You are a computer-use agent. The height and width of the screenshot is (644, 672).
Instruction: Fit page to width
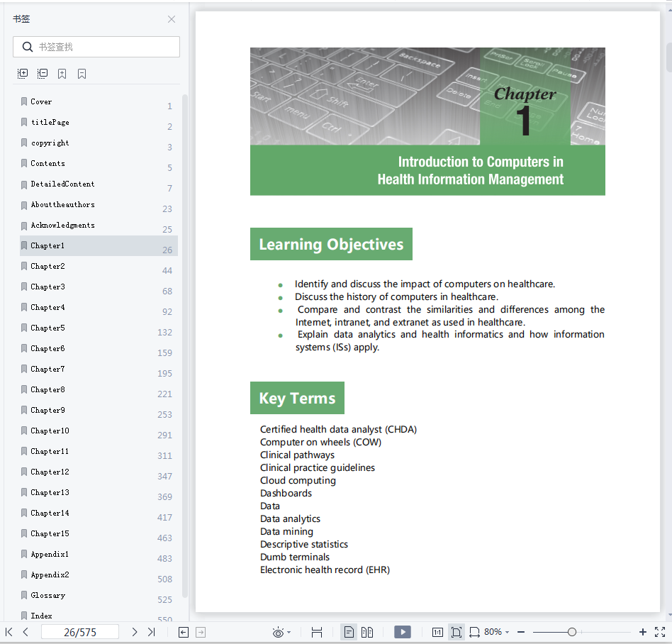click(474, 632)
